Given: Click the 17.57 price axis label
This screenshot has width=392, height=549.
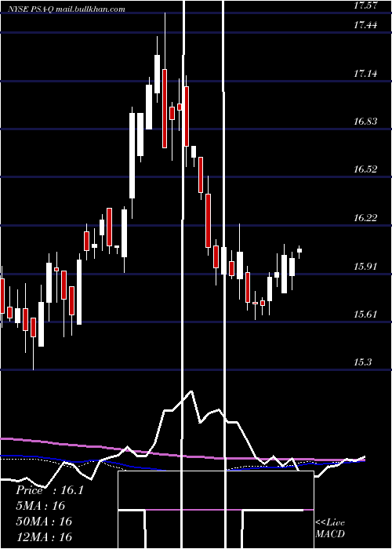Looking at the screenshot, I should (x=366, y=5).
